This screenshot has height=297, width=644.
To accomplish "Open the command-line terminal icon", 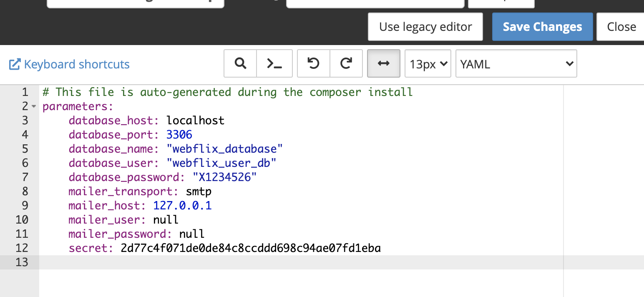I will pos(274,63).
